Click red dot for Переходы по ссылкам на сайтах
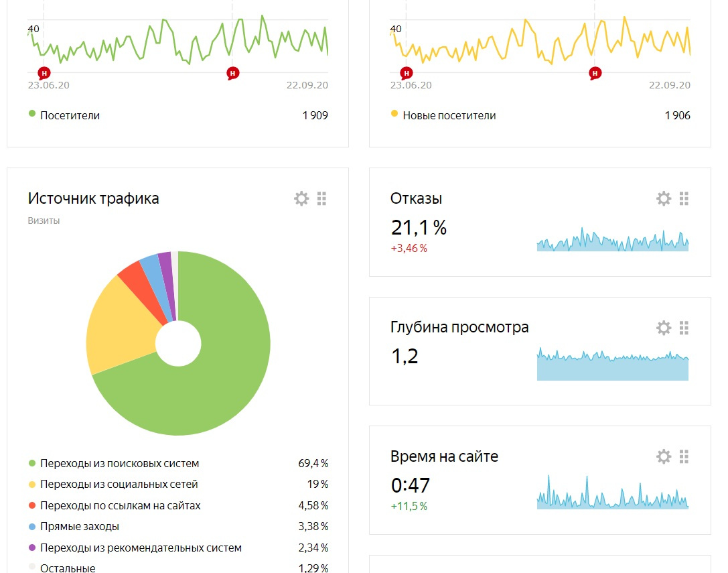The height and width of the screenshot is (573, 728). [32, 505]
